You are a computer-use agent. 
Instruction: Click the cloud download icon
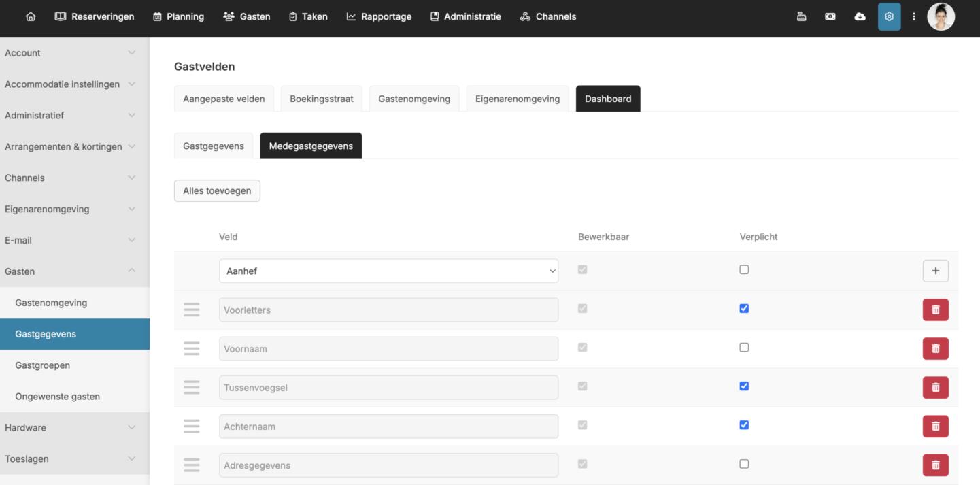tap(860, 16)
